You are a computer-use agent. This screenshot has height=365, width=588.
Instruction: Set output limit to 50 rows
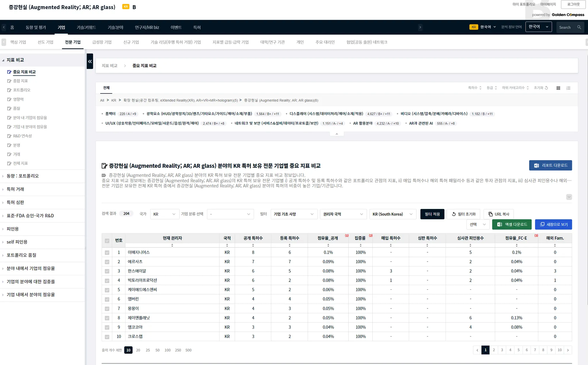click(157, 350)
